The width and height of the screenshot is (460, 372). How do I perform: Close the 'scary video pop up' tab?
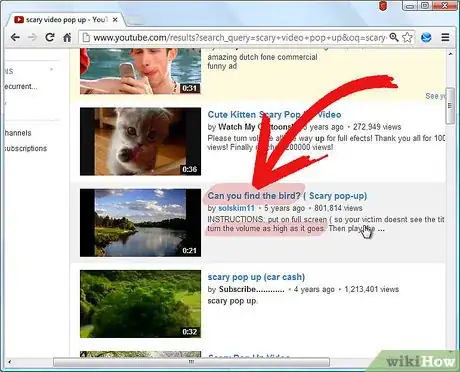[115, 20]
